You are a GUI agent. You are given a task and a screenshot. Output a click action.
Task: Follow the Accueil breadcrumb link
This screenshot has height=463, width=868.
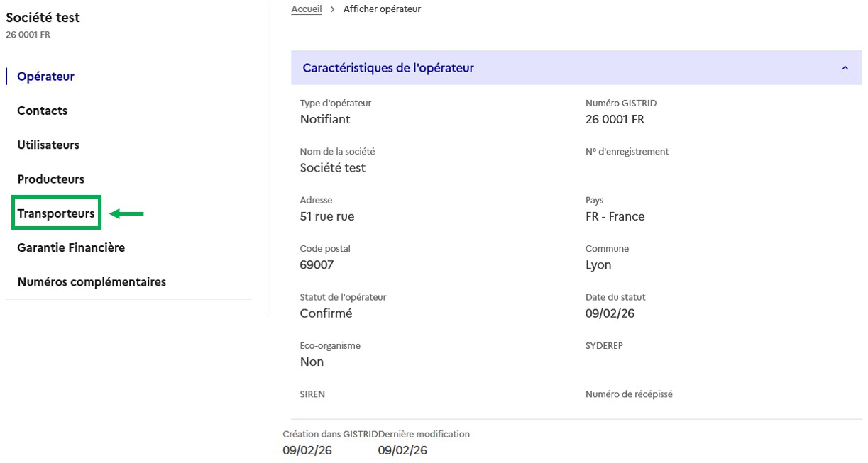[x=307, y=9]
